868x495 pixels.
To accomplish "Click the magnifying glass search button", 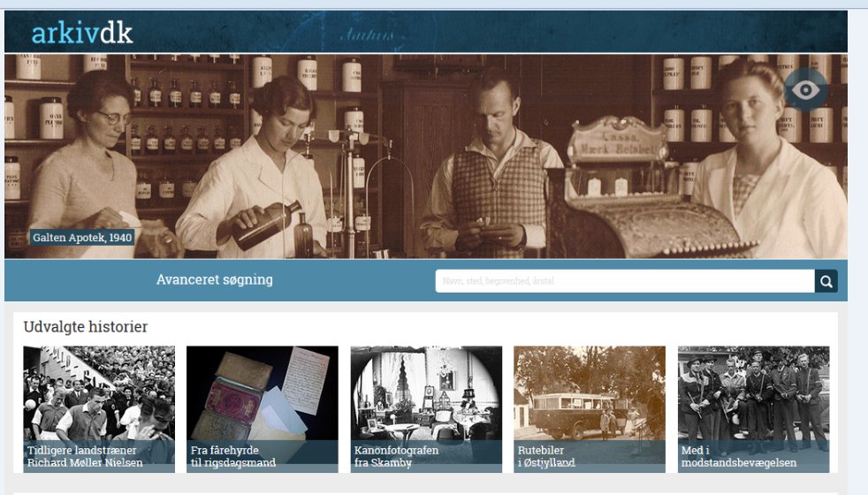I will pos(826,281).
